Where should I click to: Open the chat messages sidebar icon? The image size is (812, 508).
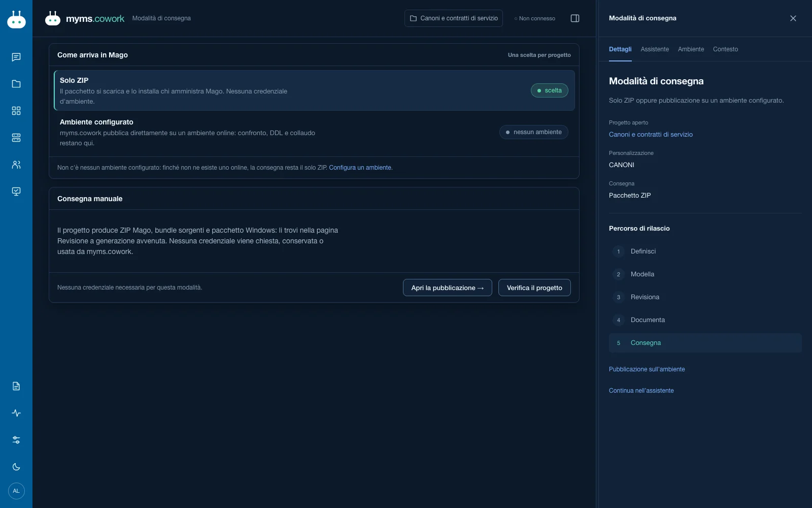coord(16,57)
